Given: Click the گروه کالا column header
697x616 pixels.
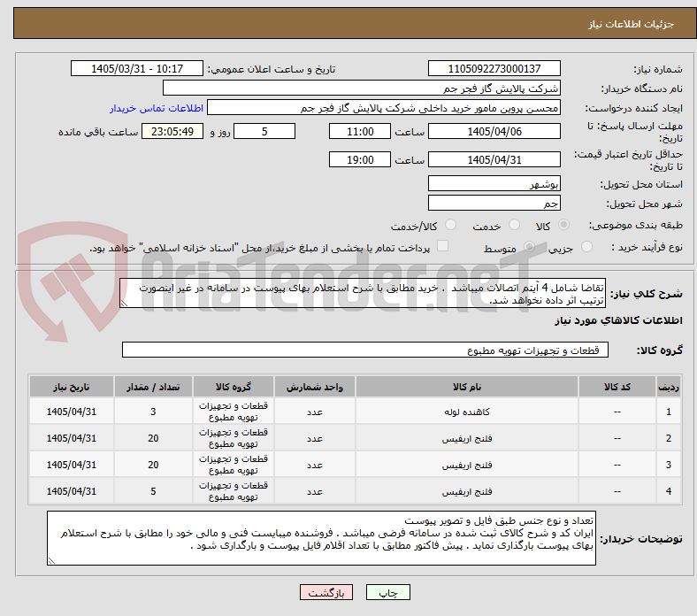Looking at the screenshot, I should click(x=234, y=387).
